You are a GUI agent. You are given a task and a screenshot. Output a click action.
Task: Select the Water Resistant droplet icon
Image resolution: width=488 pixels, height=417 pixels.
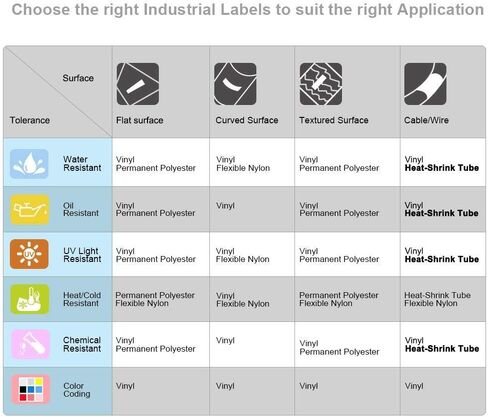point(29,164)
